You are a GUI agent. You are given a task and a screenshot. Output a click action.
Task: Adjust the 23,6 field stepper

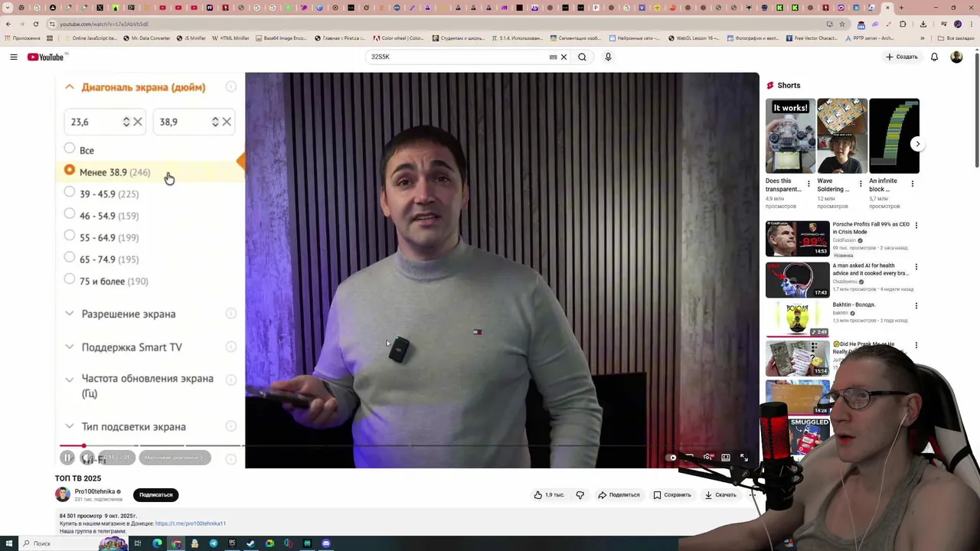pos(126,122)
